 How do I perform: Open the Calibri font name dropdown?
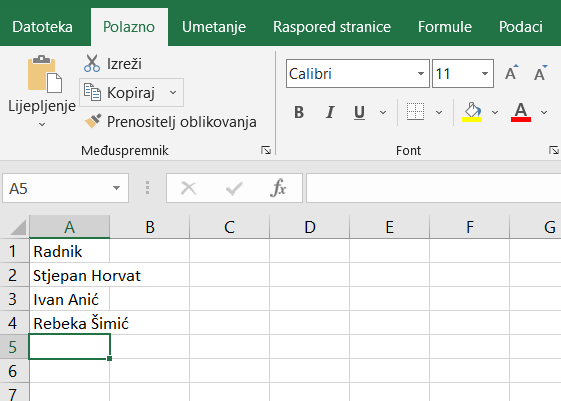click(421, 74)
